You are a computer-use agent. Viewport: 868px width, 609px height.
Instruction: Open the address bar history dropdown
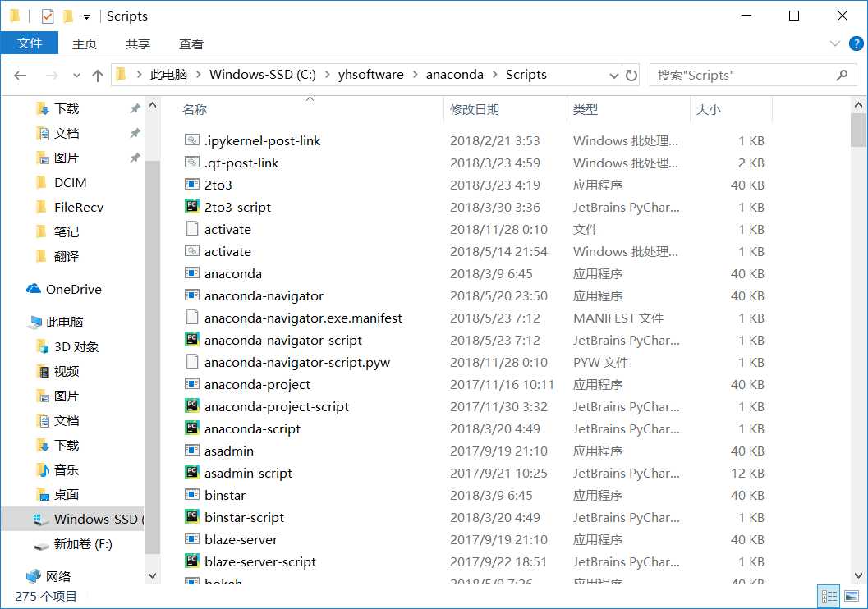click(x=614, y=75)
